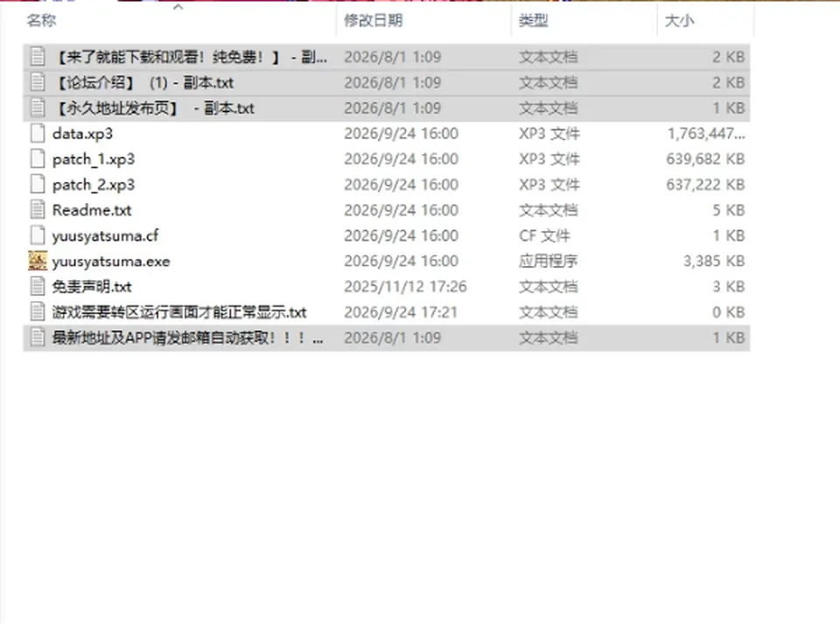Click the size value 639,682 KB
Viewport: 840px width, 625px height.
(705, 159)
